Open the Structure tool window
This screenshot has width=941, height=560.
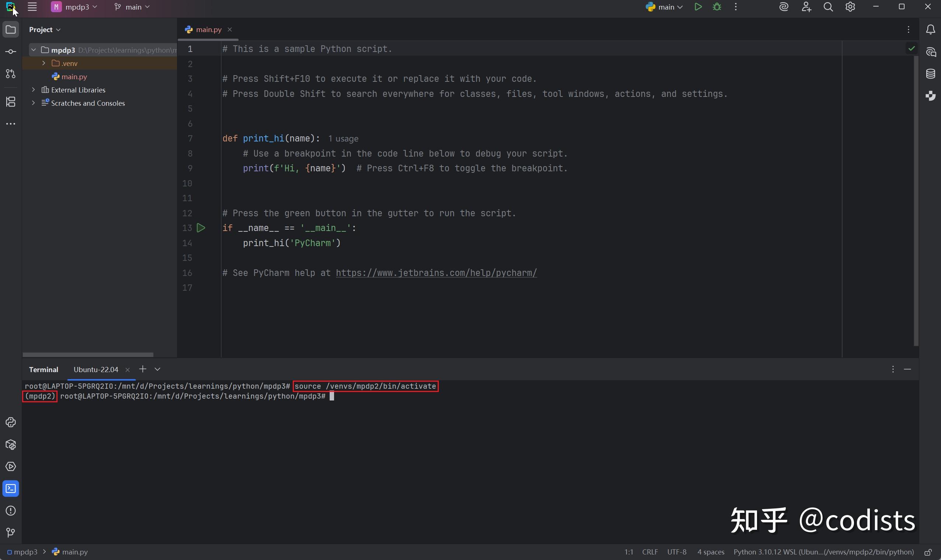[11, 101]
